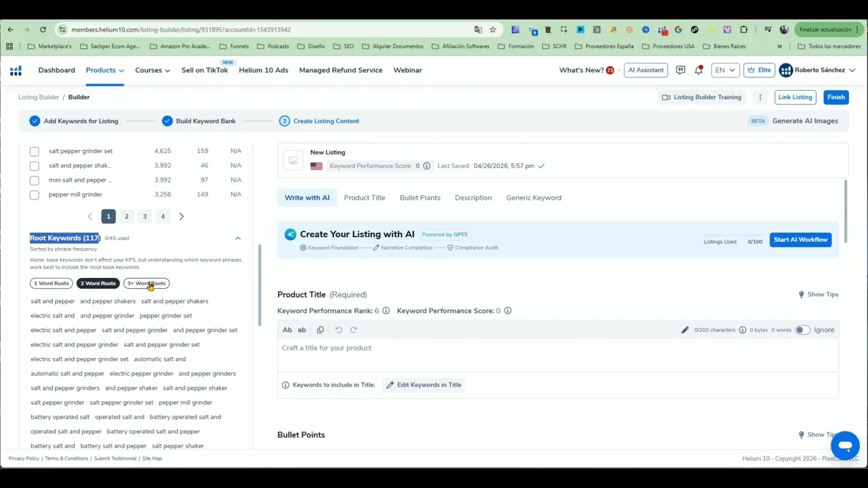Click the Add Keywords for Listing step

pos(74,121)
